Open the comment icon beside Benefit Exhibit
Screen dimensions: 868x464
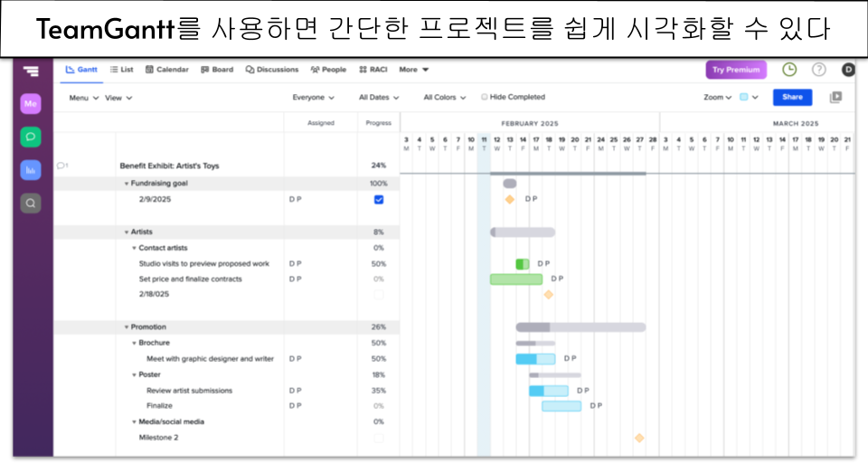coord(62,166)
